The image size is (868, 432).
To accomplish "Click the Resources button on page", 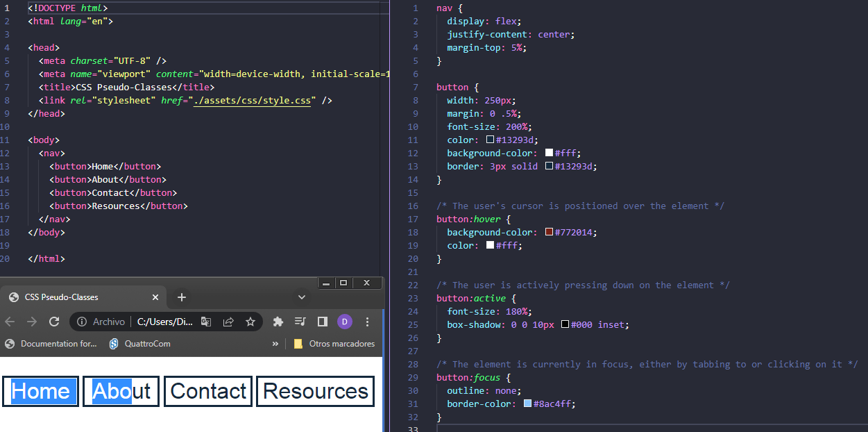I will tap(316, 391).
